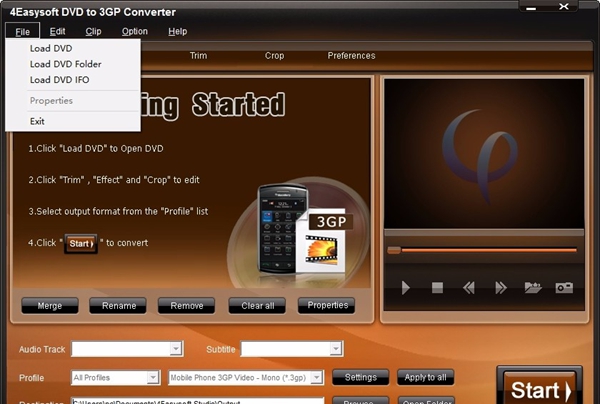Skip to next chapter in the player
This screenshot has width=600, height=404.
coord(501,288)
